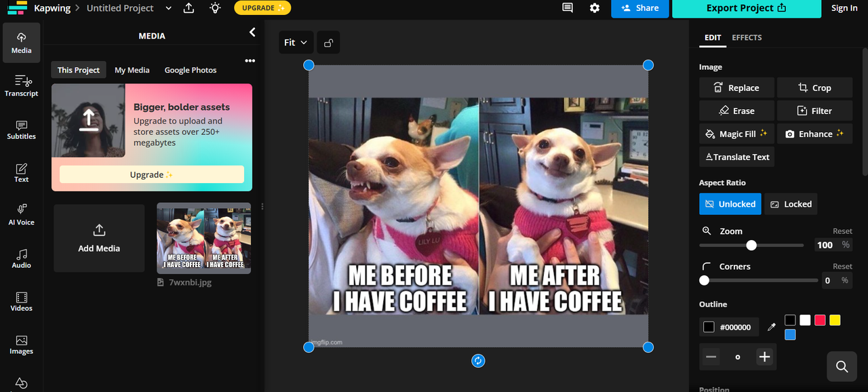
Task: Click the Replace image button
Action: pyautogui.click(x=736, y=88)
